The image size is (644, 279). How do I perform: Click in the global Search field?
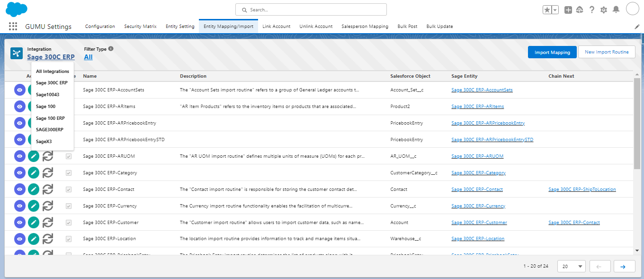[311, 9]
